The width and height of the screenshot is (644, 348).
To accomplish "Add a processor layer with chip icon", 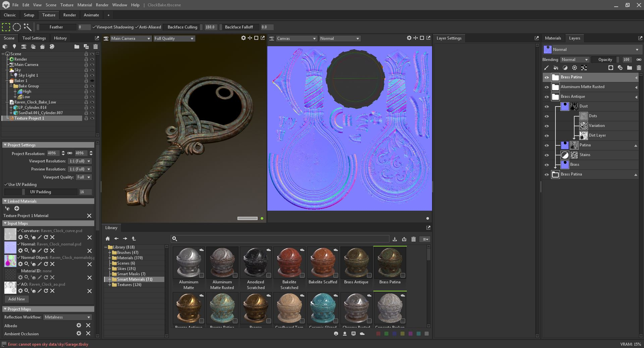I will [575, 68].
